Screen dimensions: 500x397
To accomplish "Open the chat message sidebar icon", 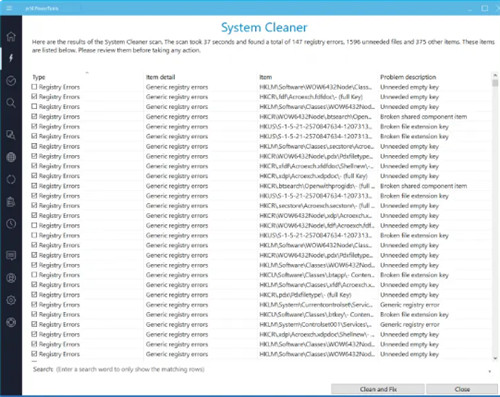I will (11, 256).
